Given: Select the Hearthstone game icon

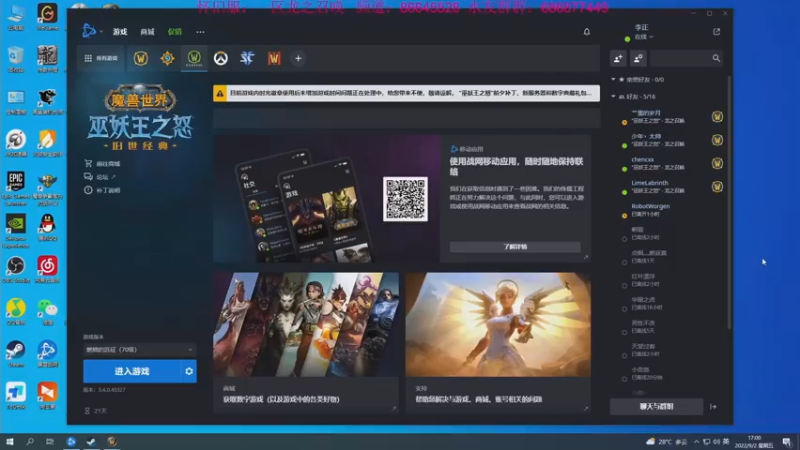Looking at the screenshot, I should [x=167, y=58].
